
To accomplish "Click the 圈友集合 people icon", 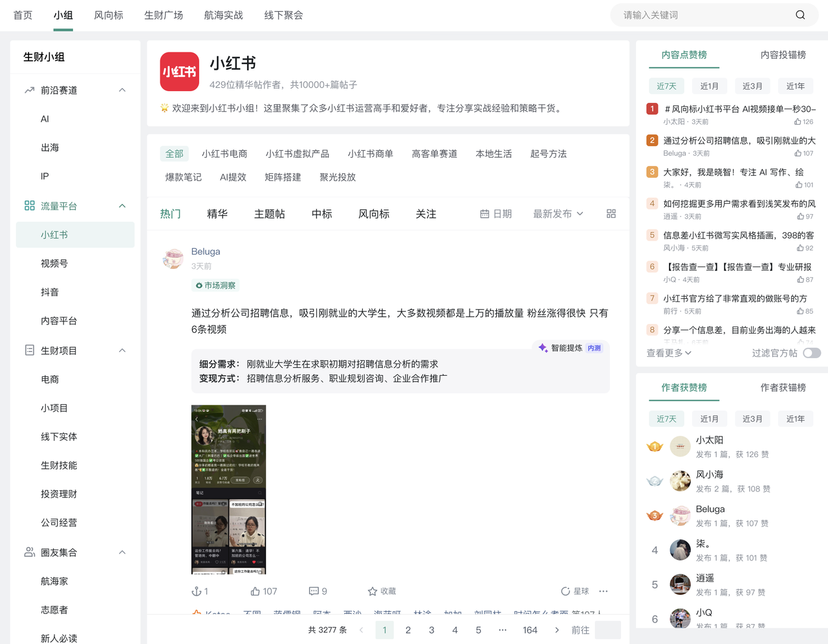I will click(30, 552).
